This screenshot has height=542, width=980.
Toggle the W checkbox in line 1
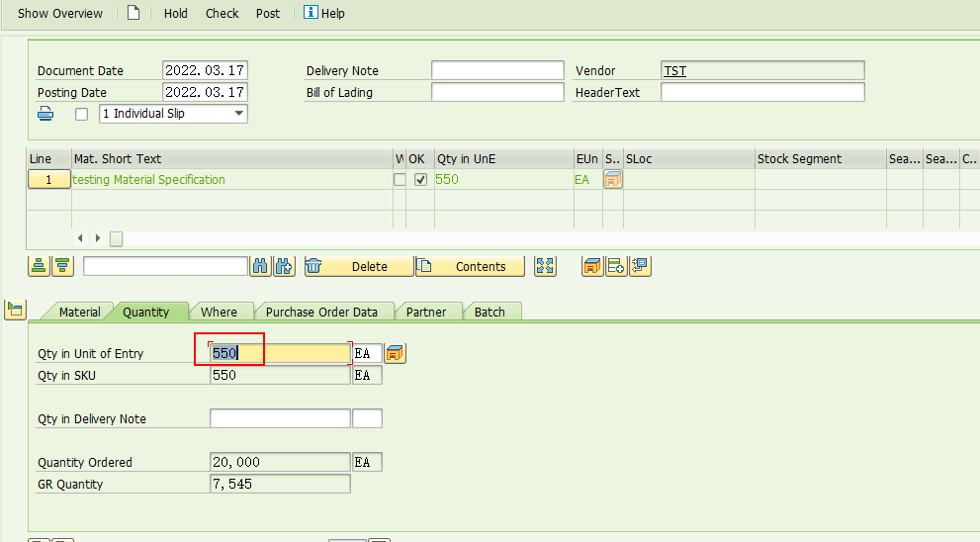(x=400, y=180)
